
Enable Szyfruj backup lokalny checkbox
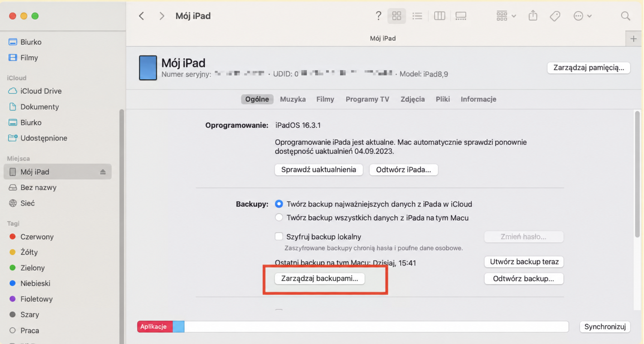pos(279,237)
